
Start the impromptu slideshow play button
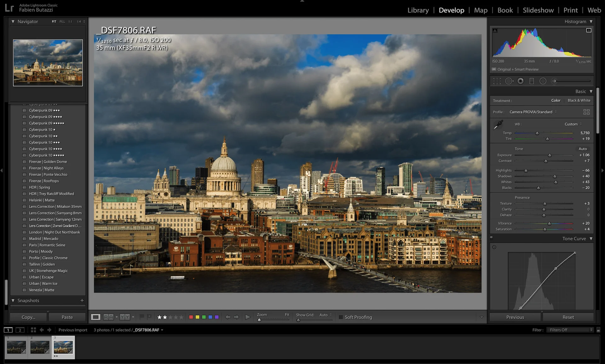[x=248, y=317]
